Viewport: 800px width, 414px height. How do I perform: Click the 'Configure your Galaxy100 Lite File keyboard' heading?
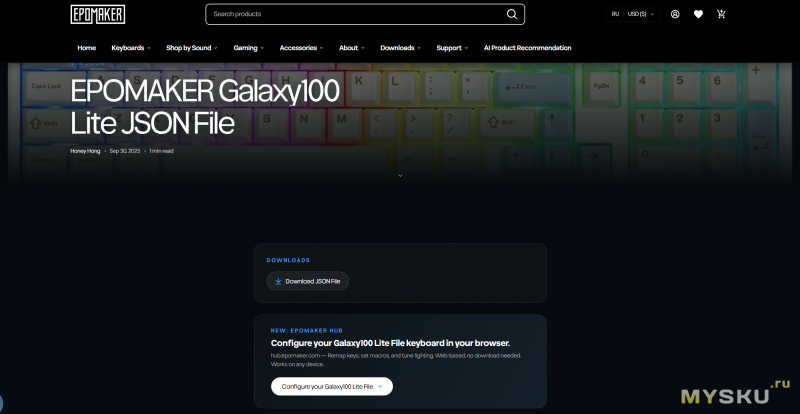click(390, 343)
